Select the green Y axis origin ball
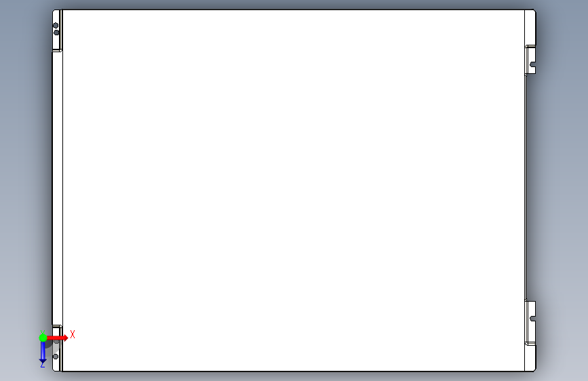The width and height of the screenshot is (588, 381). (x=43, y=338)
